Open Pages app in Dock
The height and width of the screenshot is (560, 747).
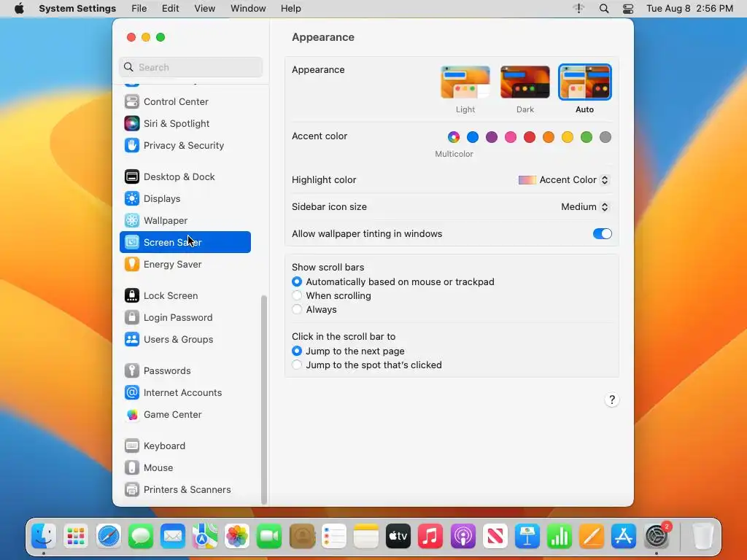(x=591, y=536)
